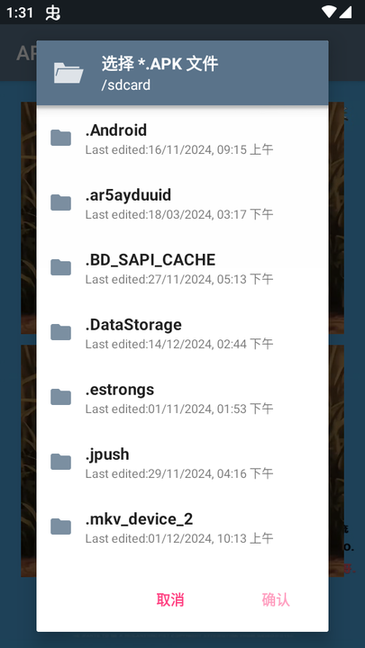Viewport: 365px width, 648px height.
Task: Select the .estrongs folder name
Action: 120,390
